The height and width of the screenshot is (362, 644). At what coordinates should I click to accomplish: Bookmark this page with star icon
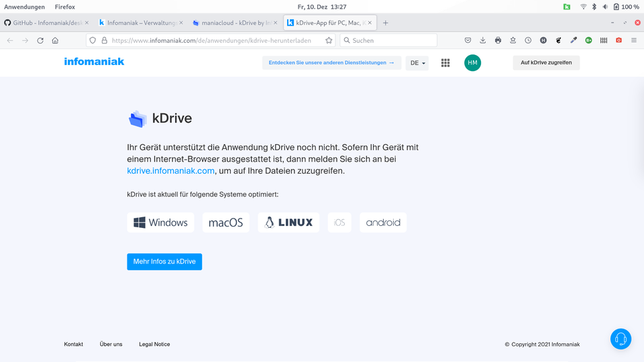pos(329,40)
